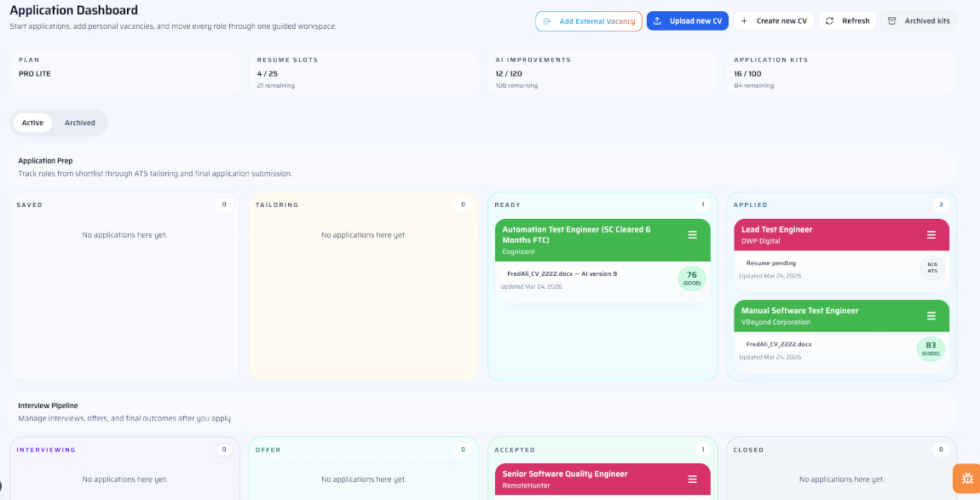Click the N/A ATS badge on Lead Test Engineer
The height and width of the screenshot is (500, 980).
933,267
